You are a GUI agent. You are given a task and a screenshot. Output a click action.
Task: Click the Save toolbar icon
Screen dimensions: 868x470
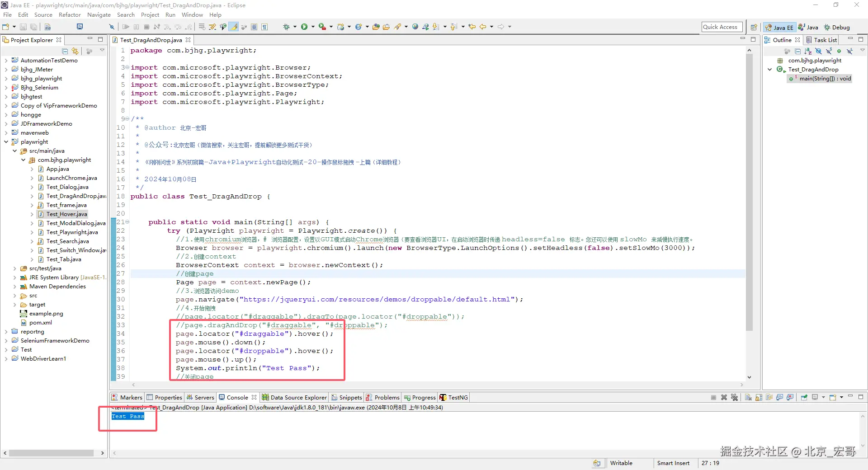pyautogui.click(x=23, y=27)
